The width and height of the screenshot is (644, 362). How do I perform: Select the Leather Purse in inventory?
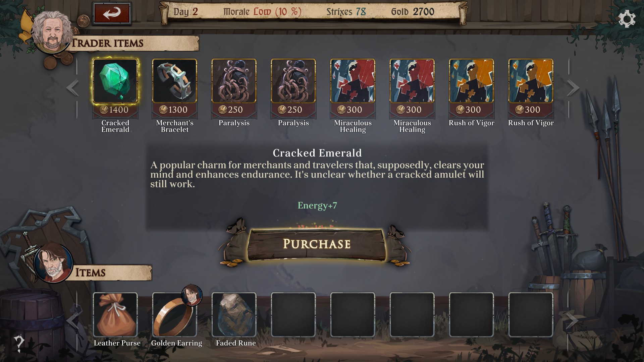click(115, 315)
